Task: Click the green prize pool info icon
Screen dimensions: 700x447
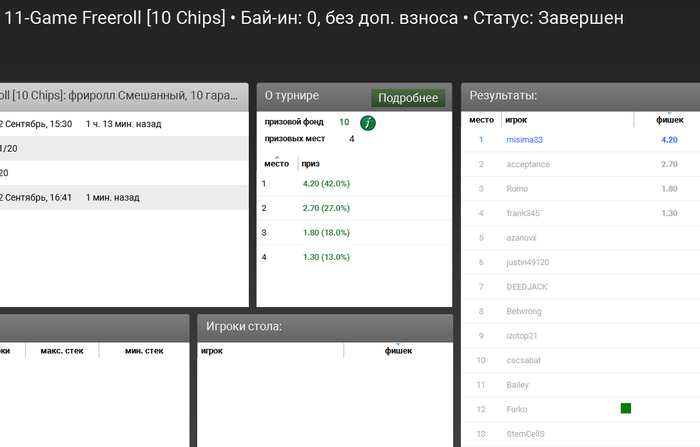Action: click(368, 123)
